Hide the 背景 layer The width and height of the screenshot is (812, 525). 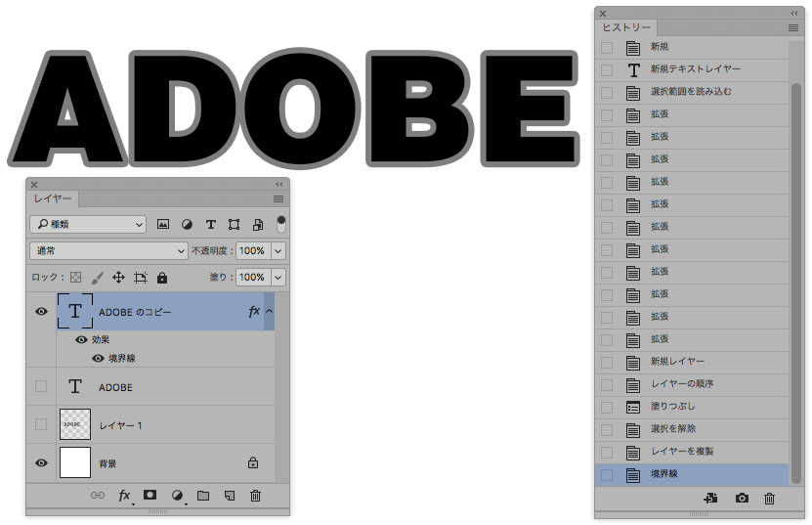tap(41, 462)
